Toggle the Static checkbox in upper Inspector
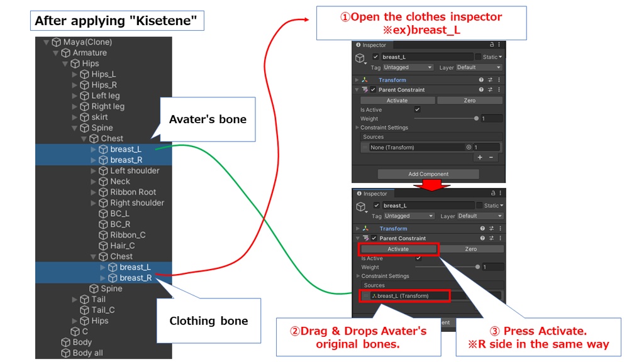This screenshot has height=362, width=644. (478, 57)
